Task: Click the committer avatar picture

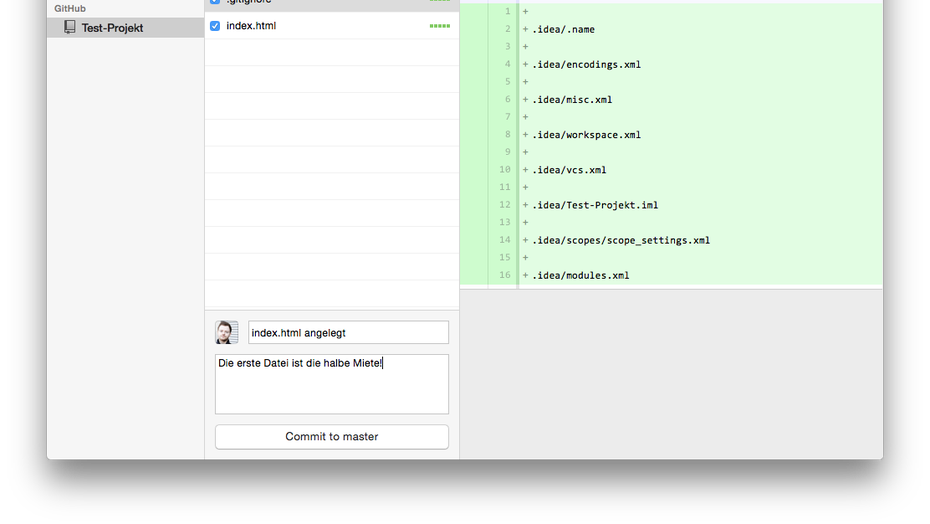Action: [x=227, y=332]
